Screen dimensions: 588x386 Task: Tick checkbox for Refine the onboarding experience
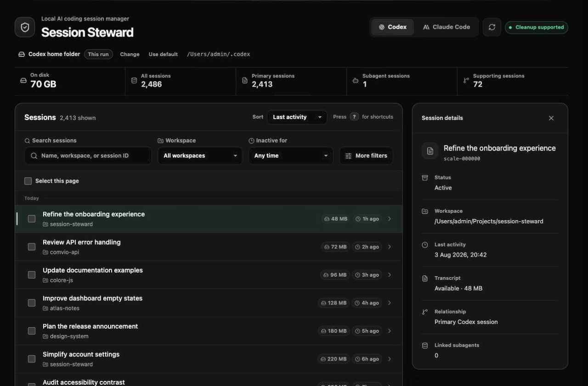(x=32, y=219)
